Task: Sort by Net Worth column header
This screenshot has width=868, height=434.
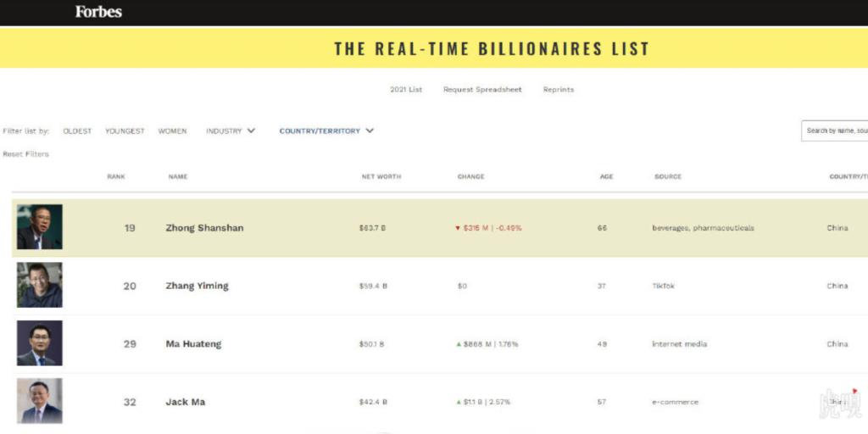Action: click(381, 176)
